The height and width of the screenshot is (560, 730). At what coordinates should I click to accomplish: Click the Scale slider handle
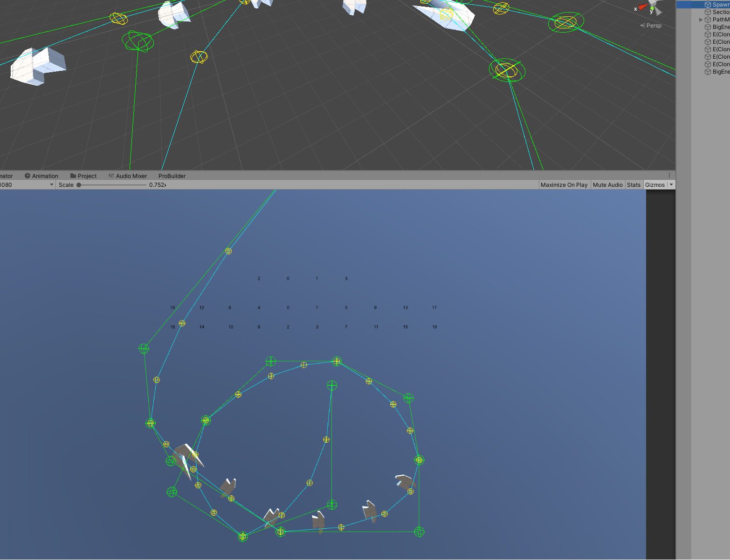pos(79,184)
